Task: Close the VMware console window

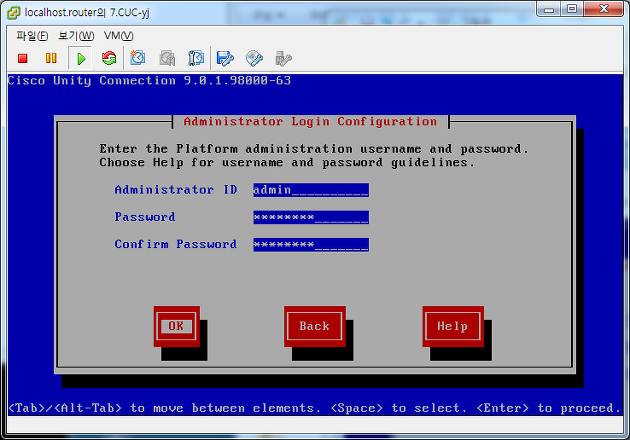Action: pos(604,9)
